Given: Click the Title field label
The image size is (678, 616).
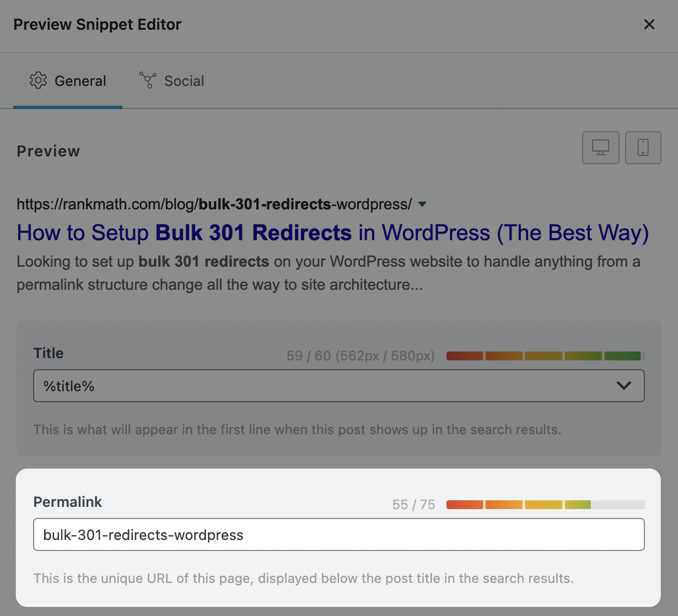Looking at the screenshot, I should pos(49,353).
